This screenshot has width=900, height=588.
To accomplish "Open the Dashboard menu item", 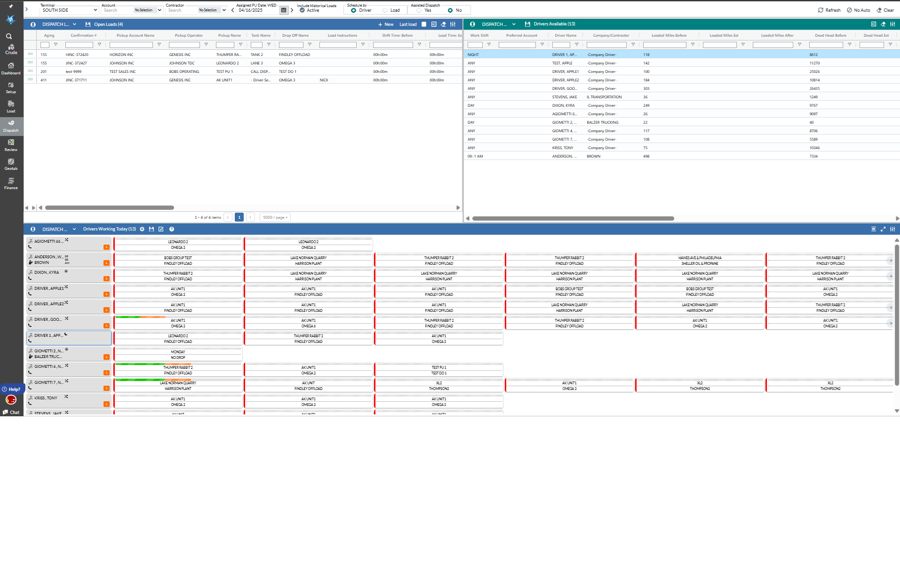I will pyautogui.click(x=11, y=69).
